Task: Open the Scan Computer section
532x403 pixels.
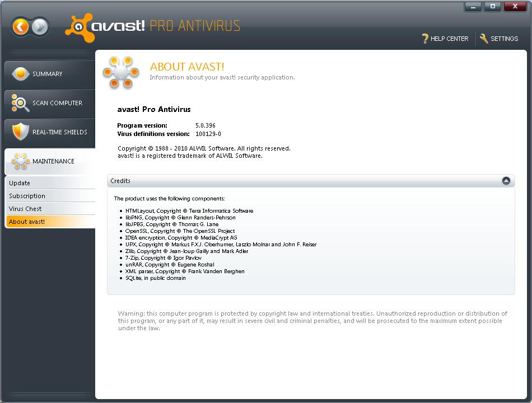Action: click(x=50, y=103)
